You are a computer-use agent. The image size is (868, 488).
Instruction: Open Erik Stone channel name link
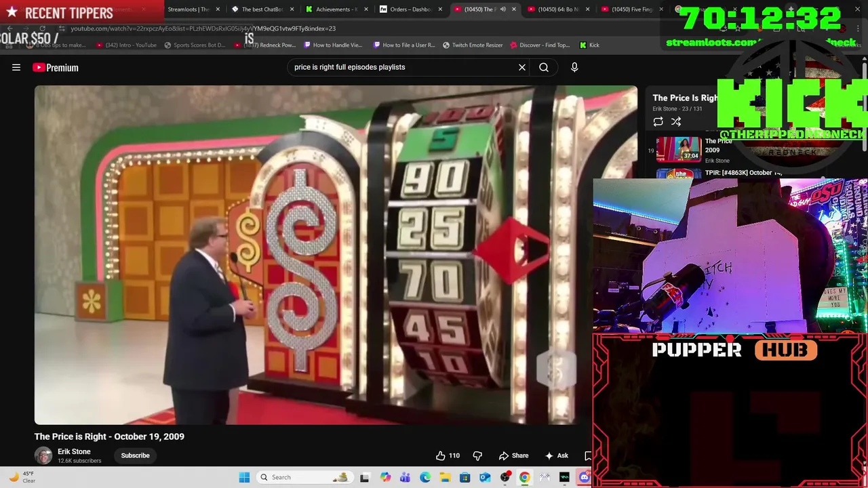click(x=74, y=451)
